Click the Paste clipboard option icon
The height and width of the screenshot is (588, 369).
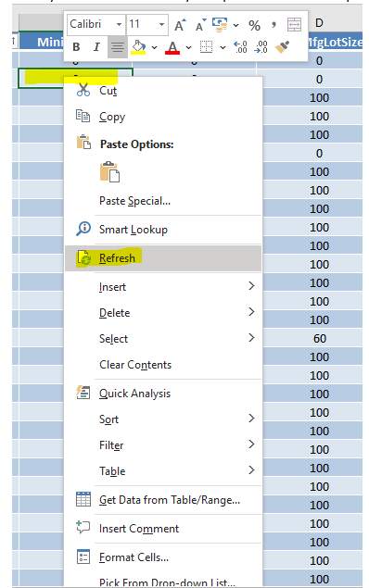(109, 172)
